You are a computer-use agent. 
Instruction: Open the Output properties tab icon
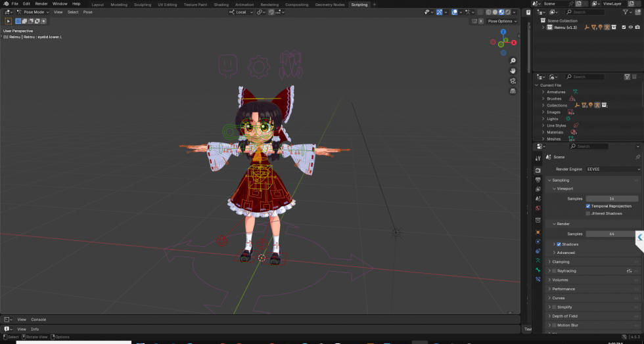(538, 181)
